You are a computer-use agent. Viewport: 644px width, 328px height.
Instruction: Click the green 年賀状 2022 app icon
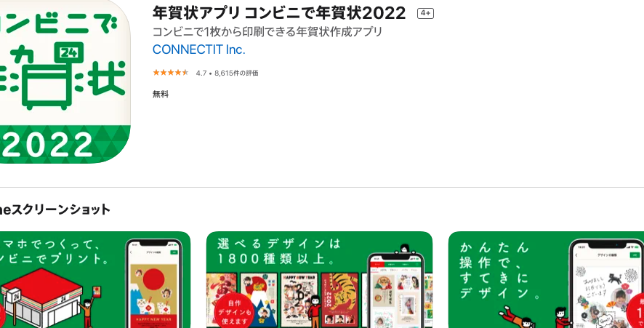pyautogui.click(x=65, y=81)
